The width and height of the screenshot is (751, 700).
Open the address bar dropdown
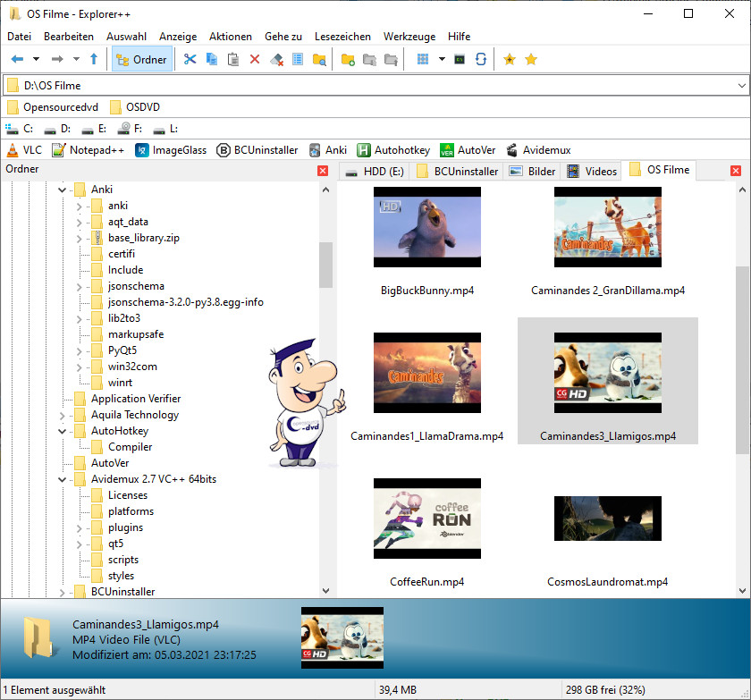click(741, 86)
